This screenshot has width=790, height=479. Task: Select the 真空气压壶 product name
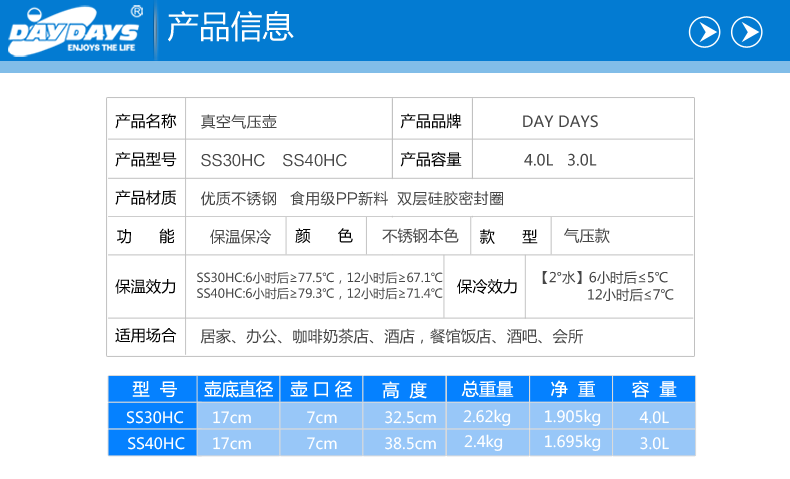239,122
